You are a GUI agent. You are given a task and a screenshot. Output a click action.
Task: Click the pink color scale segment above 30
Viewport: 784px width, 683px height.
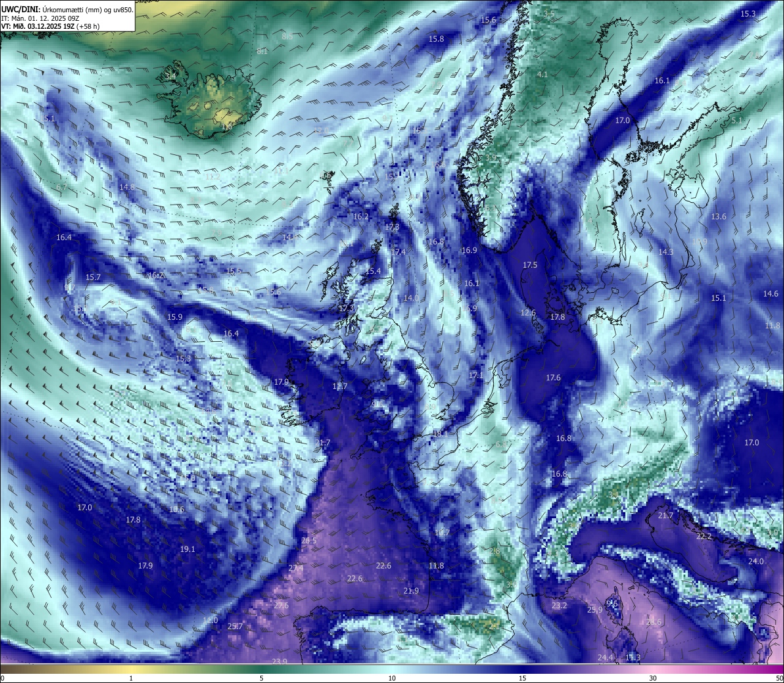click(x=653, y=669)
